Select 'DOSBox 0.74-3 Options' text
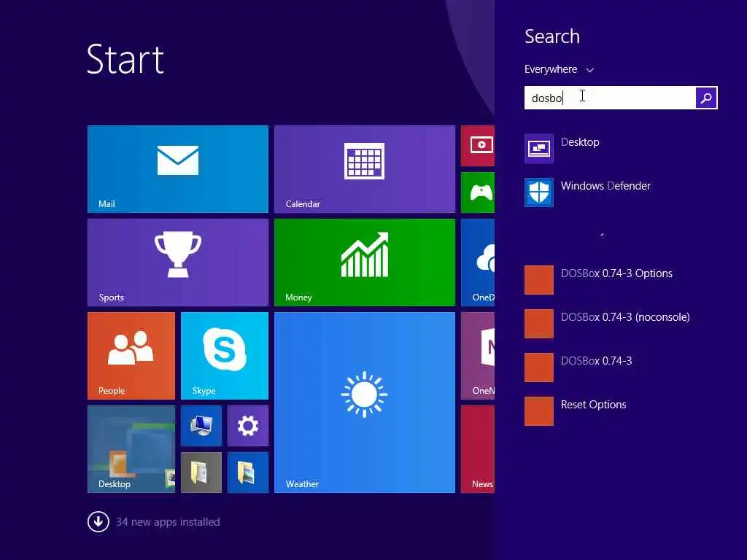747x560 pixels. pos(616,273)
